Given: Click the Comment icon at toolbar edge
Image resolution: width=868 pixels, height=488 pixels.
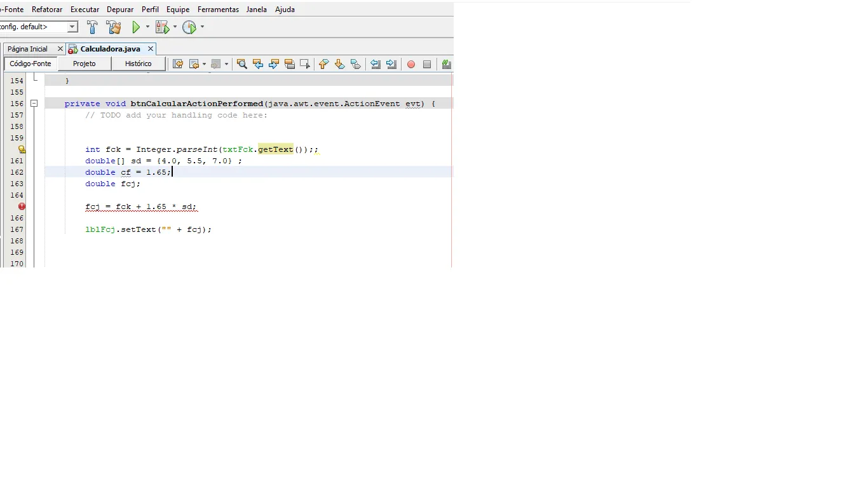Looking at the screenshot, I should coord(447,64).
